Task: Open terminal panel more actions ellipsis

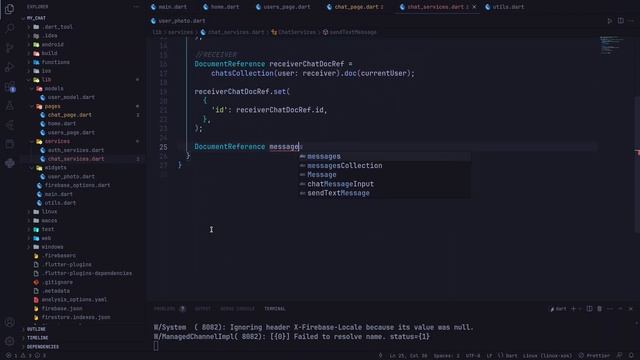Action: pos(610,309)
